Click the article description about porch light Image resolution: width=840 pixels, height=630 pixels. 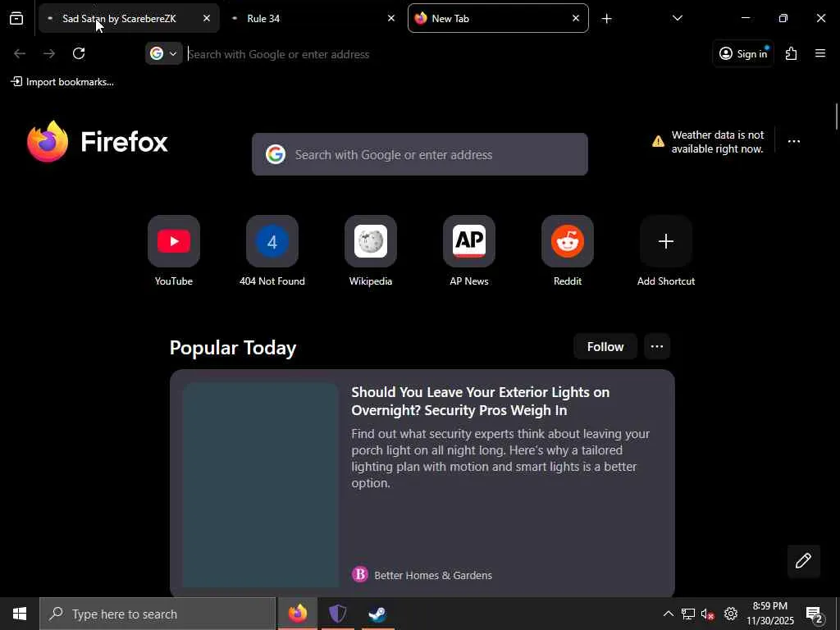tap(501, 458)
